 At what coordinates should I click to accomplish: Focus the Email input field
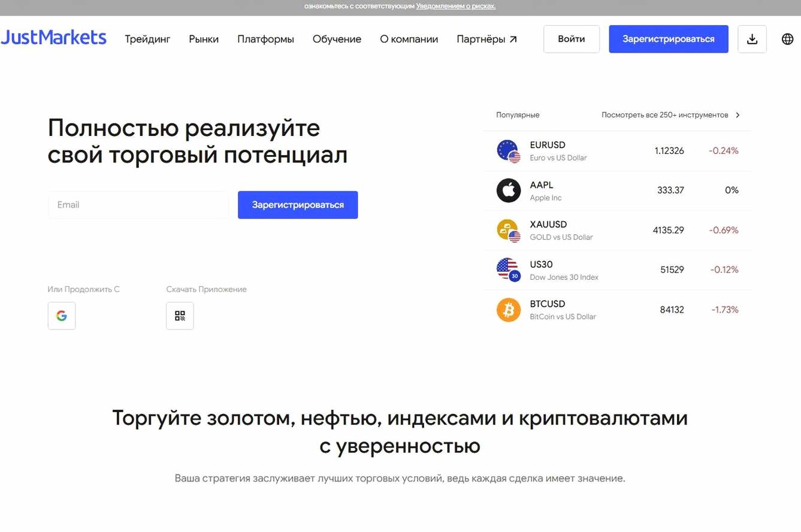[138, 205]
